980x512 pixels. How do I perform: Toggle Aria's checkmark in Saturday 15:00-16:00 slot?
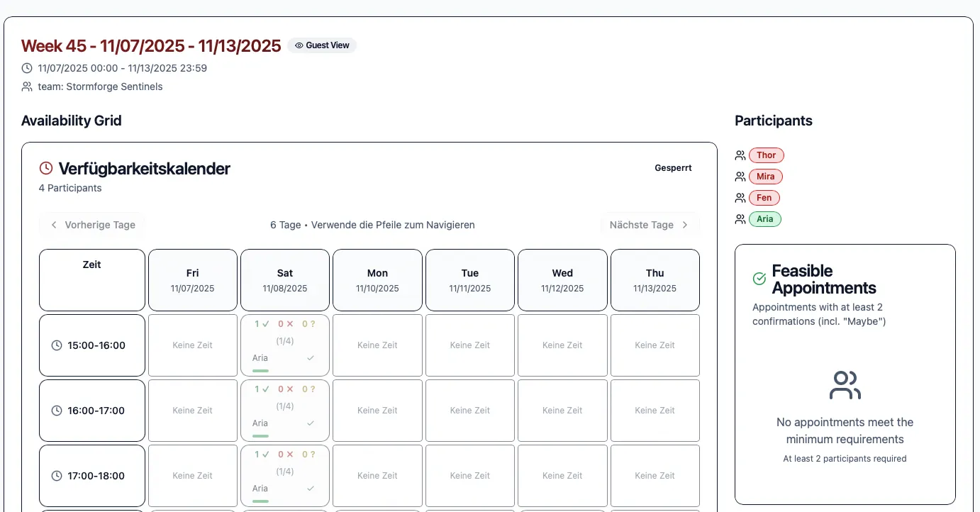coord(310,358)
